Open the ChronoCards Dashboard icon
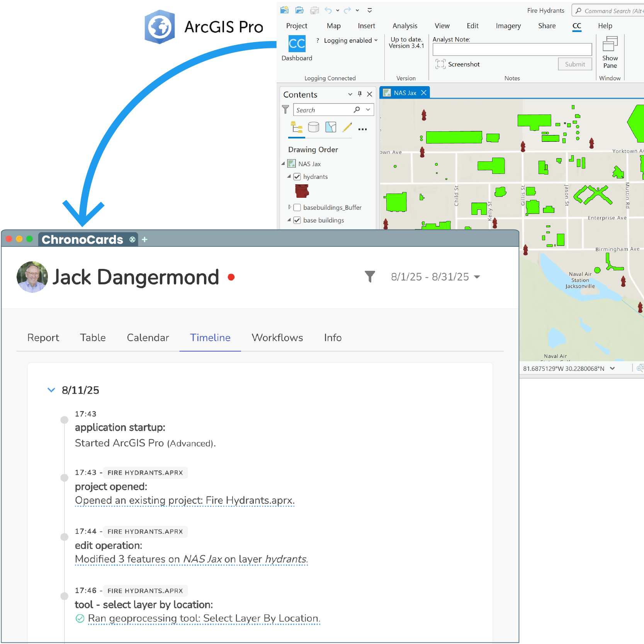This screenshot has height=644, width=644. pos(297,44)
